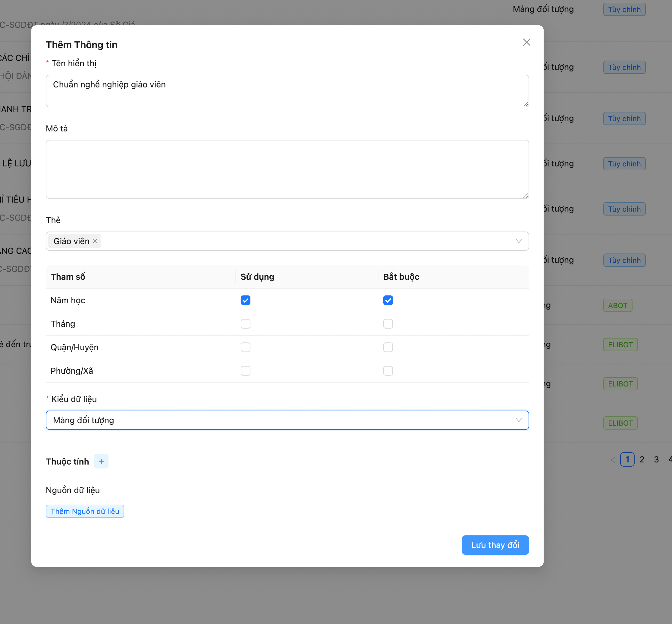Check Bắt buộc for Phường/Xã
Viewport: 672px width, 624px height.
[388, 371]
